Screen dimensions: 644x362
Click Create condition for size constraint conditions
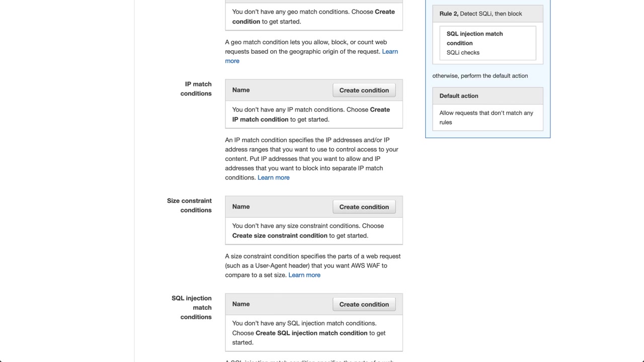click(x=364, y=207)
